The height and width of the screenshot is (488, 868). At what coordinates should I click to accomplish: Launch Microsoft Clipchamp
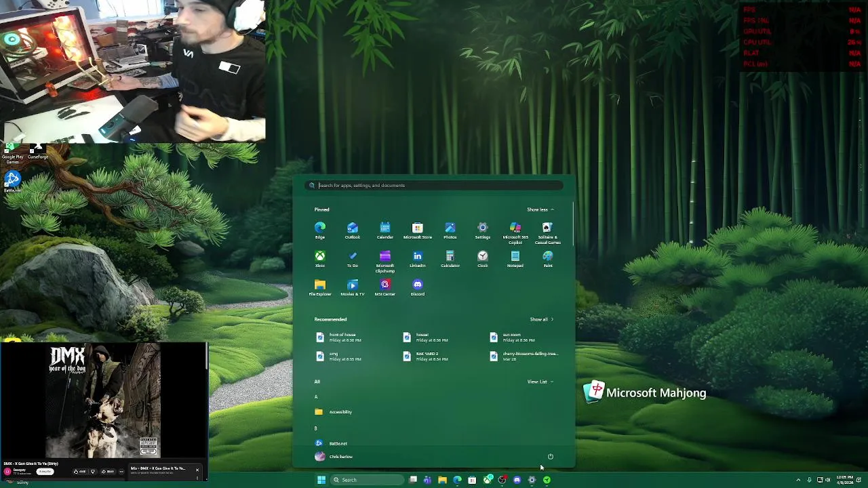click(x=385, y=261)
